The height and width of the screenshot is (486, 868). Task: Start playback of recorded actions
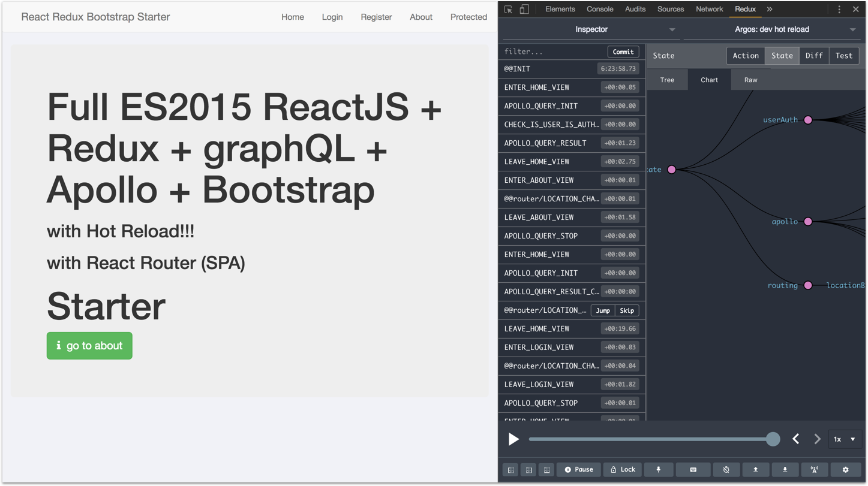(513, 439)
